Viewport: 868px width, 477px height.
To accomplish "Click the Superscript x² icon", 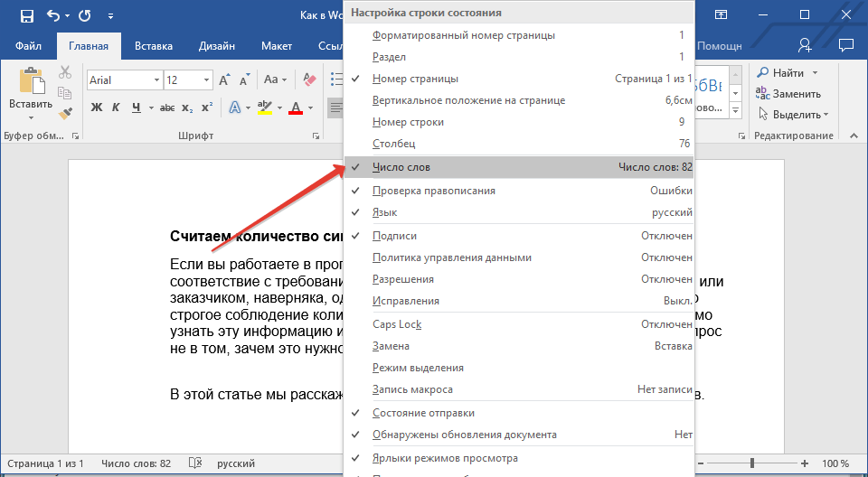I will (x=207, y=108).
